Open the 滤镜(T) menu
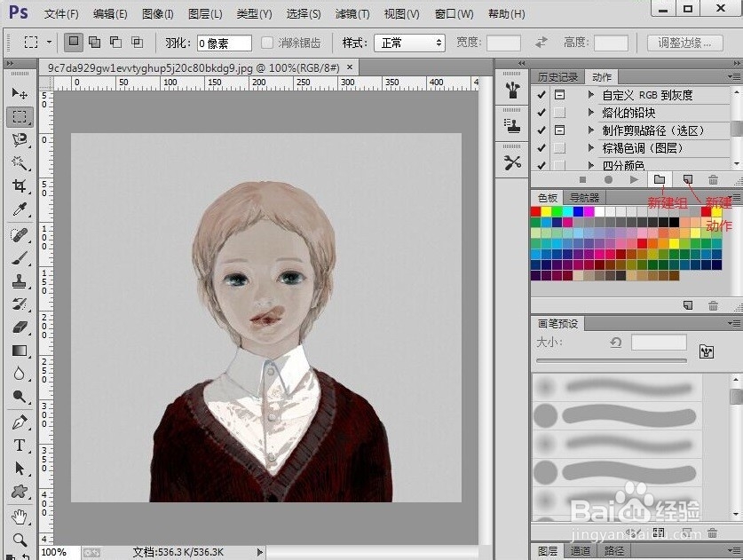Screen dimensions: 743x560 (x=352, y=14)
